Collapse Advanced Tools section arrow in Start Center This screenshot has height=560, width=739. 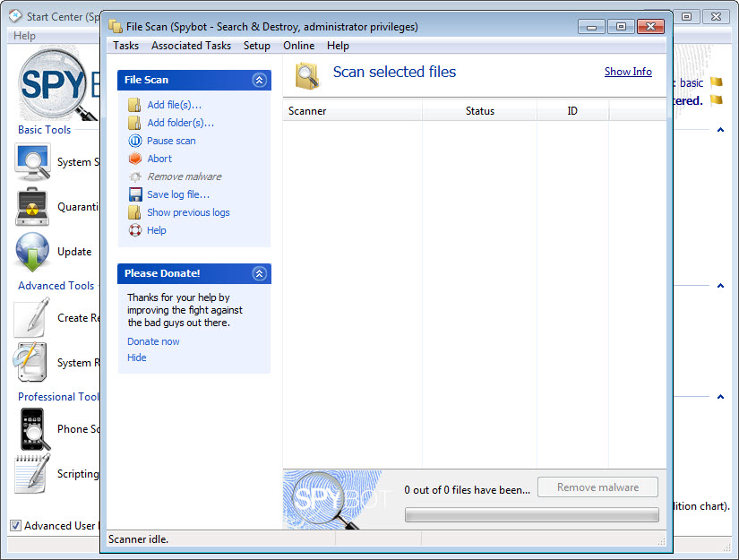pos(720,286)
